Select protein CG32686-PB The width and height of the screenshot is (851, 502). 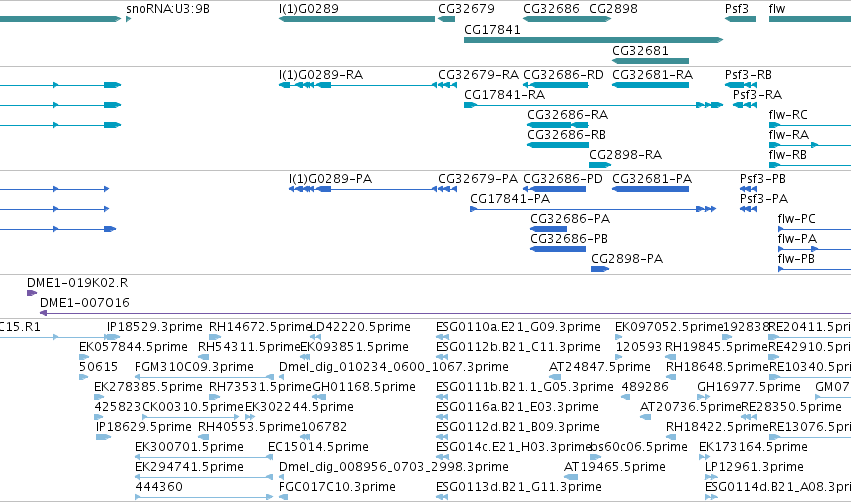coord(558,249)
